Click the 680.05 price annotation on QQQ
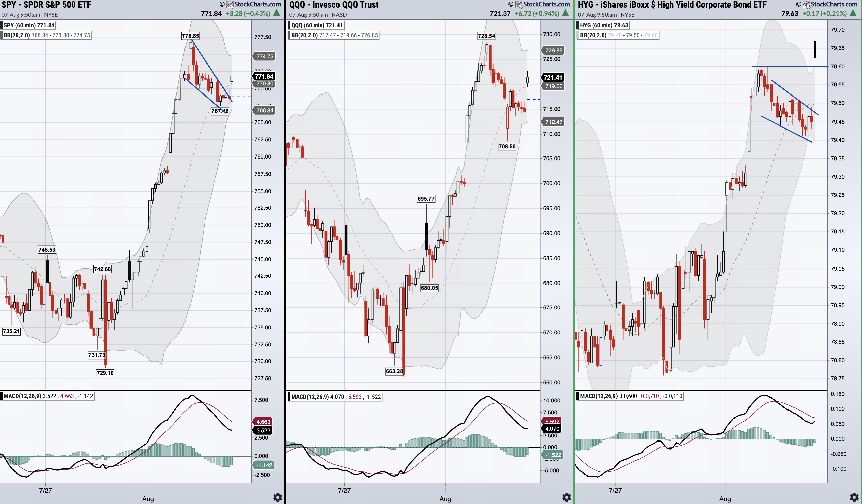This screenshot has width=862, height=504. 429,288
